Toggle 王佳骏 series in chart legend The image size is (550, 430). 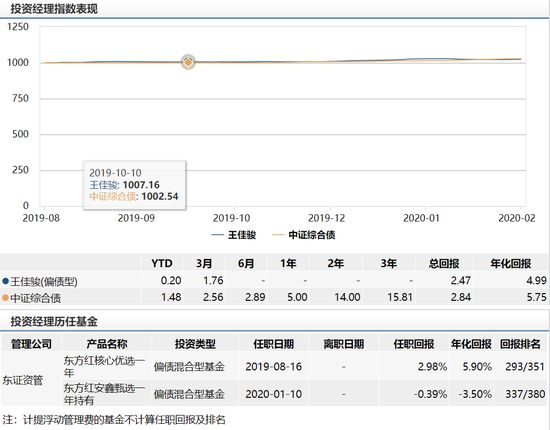tap(234, 235)
